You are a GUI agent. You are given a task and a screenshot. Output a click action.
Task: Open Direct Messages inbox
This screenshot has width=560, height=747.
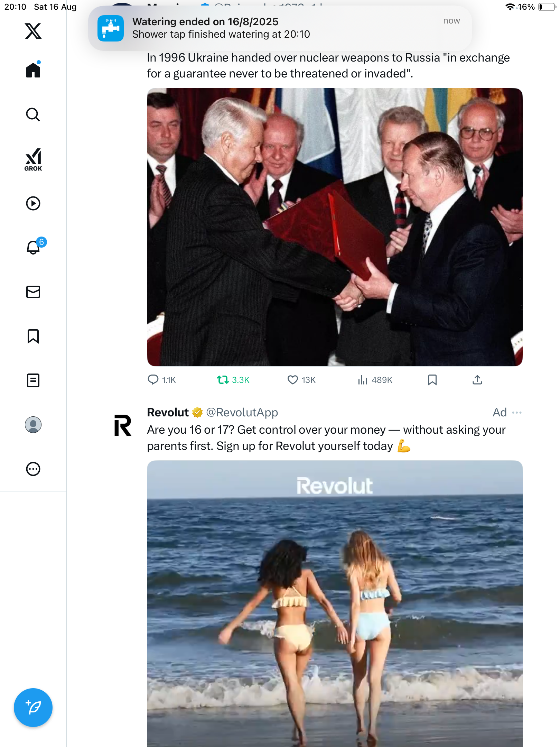point(33,292)
